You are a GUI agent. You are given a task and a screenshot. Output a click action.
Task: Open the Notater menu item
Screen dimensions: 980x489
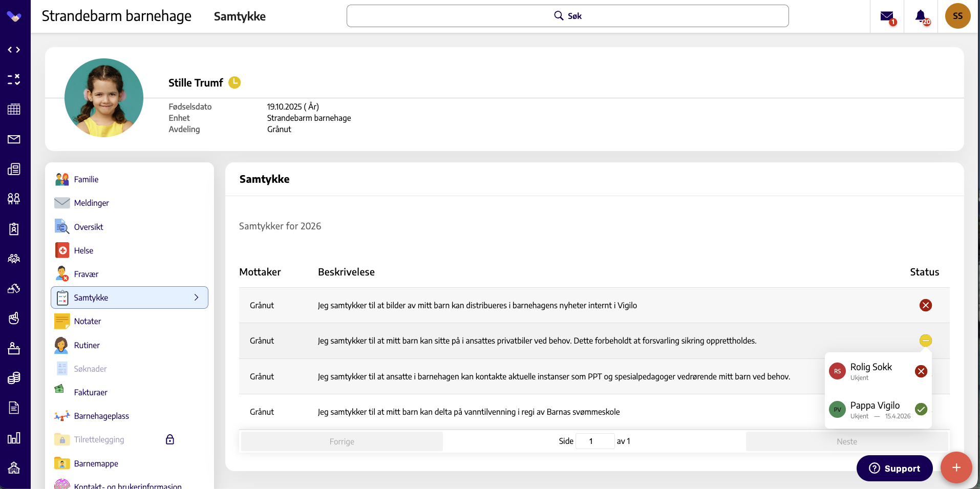[130, 321]
